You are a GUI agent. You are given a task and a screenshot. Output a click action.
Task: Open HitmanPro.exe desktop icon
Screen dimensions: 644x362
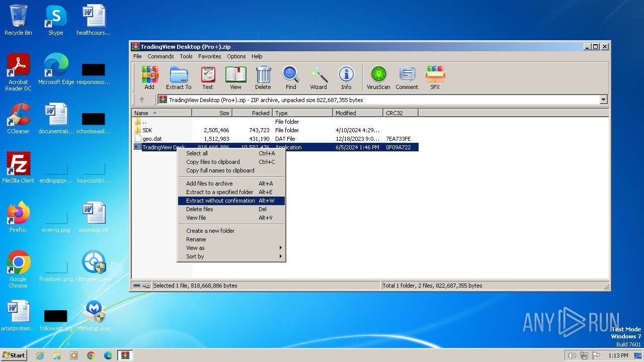pyautogui.click(x=94, y=267)
